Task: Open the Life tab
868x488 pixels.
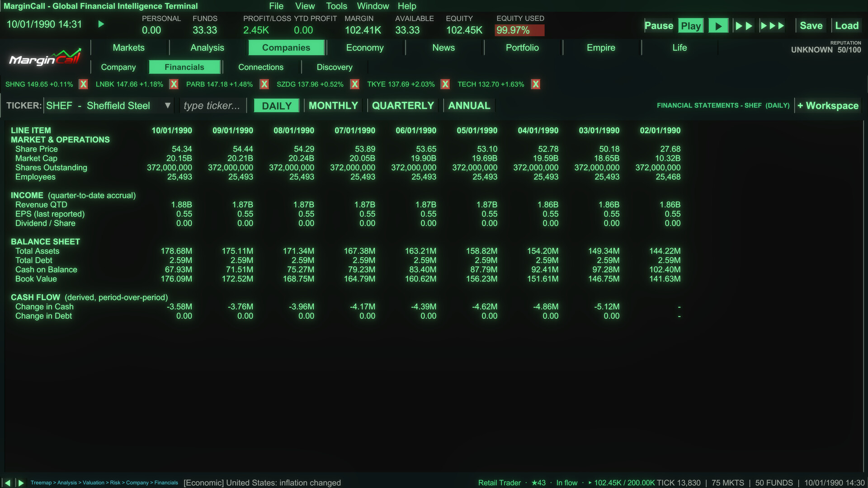Action: point(679,47)
